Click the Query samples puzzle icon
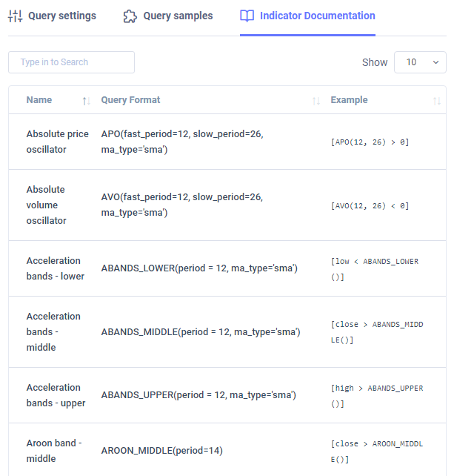This screenshot has height=476, width=454. coord(130,16)
